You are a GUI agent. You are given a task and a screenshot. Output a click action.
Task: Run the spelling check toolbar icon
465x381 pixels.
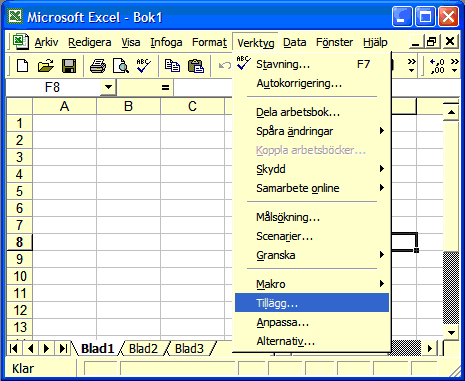coord(144,66)
